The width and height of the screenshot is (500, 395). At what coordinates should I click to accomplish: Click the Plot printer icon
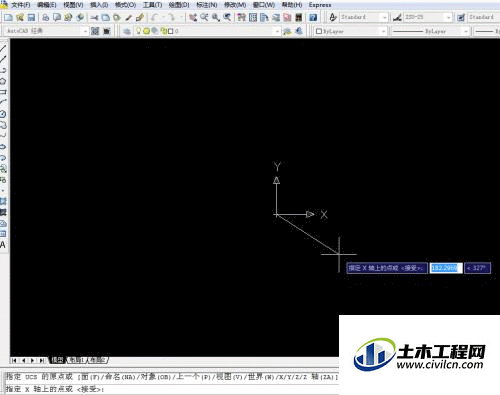(46, 17)
